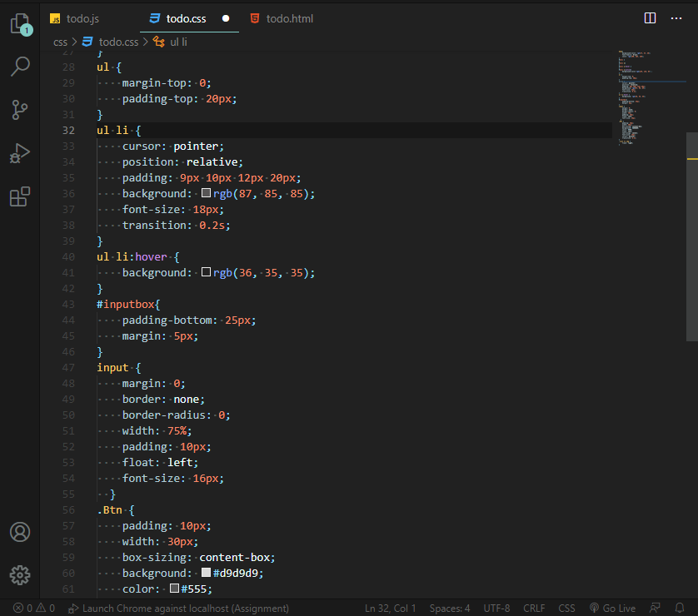The height and width of the screenshot is (616, 698).
Task: Click the css folder breadcrumb
Action: point(60,42)
